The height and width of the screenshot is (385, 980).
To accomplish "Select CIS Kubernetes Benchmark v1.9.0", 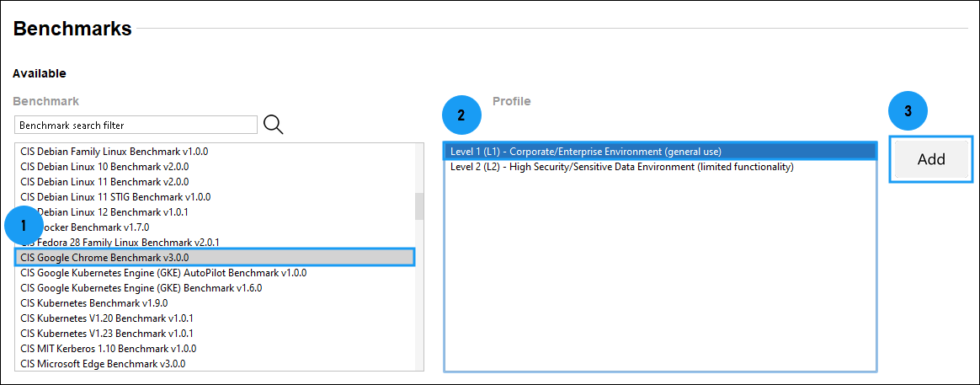I will pyautogui.click(x=94, y=303).
